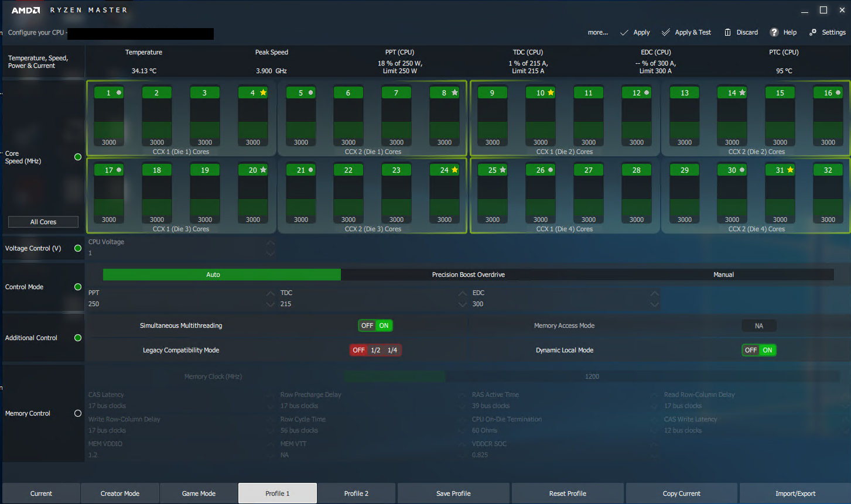The image size is (851, 504).
Task: Toggle the Additional Control section indicator
Action: (78, 338)
